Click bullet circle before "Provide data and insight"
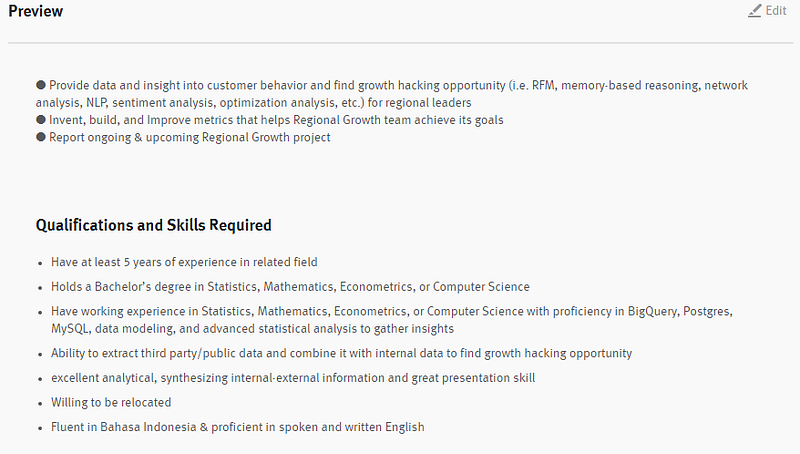The height and width of the screenshot is (454, 800). click(41, 86)
